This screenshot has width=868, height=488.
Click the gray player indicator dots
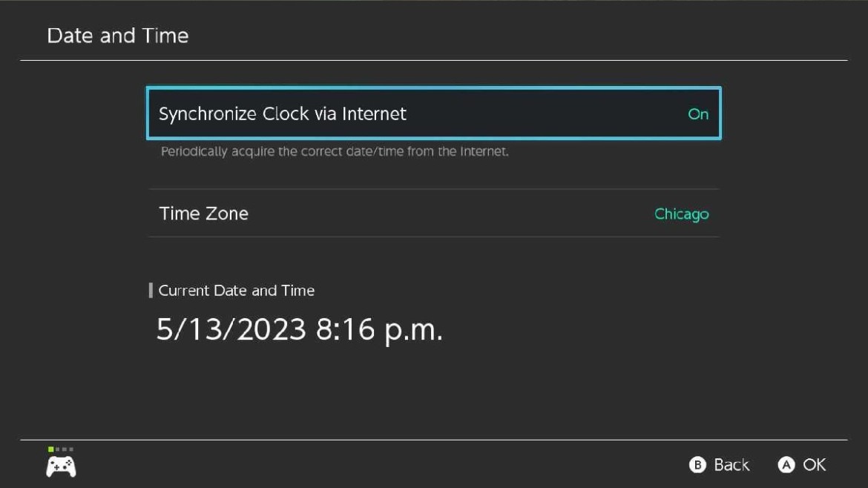click(x=65, y=449)
